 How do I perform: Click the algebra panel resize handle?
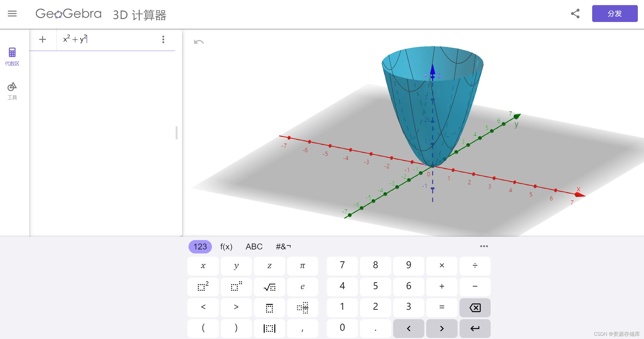(x=176, y=133)
